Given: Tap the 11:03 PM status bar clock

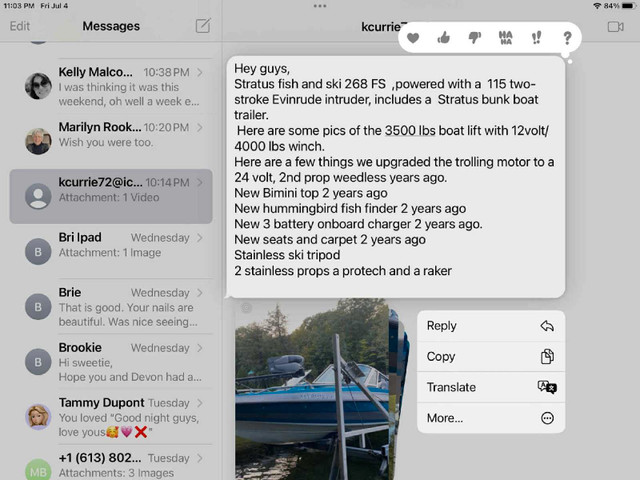Looking at the screenshot, I should (19, 6).
